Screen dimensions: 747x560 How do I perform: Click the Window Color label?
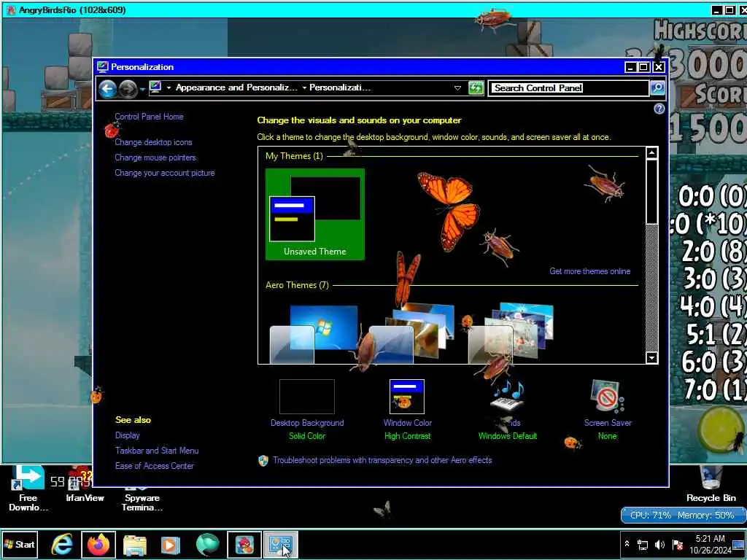tap(407, 423)
